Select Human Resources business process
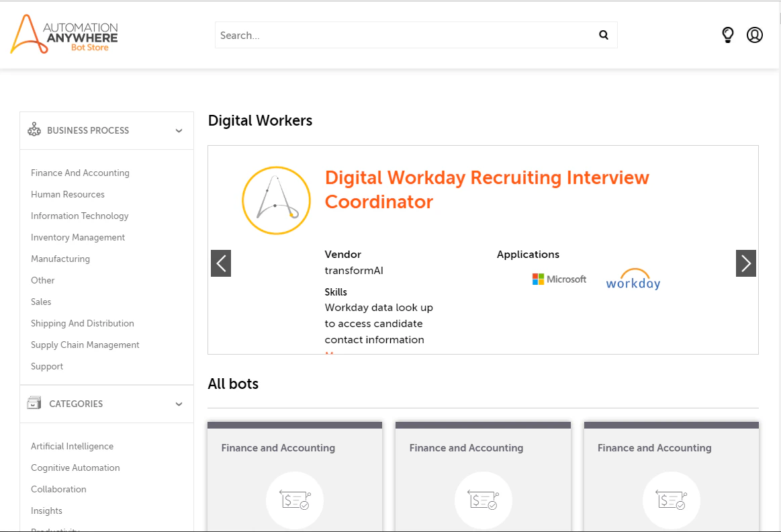The image size is (781, 532). click(x=68, y=194)
